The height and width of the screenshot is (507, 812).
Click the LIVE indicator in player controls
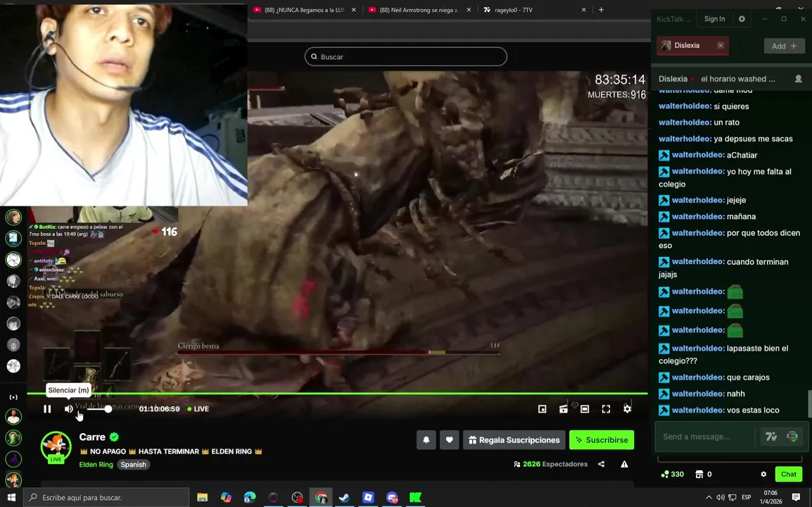[198, 409]
